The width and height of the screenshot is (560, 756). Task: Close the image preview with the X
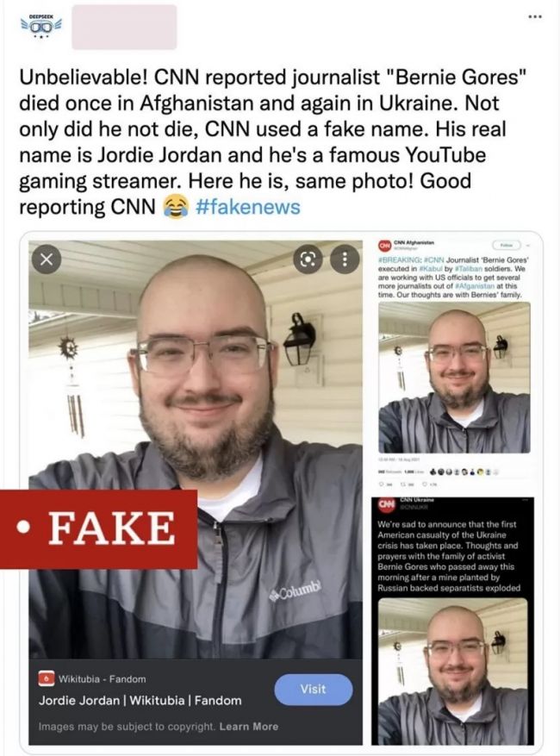click(x=47, y=259)
